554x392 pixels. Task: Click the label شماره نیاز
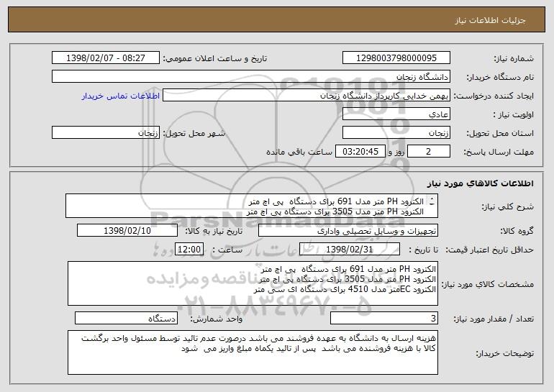[x=514, y=59]
